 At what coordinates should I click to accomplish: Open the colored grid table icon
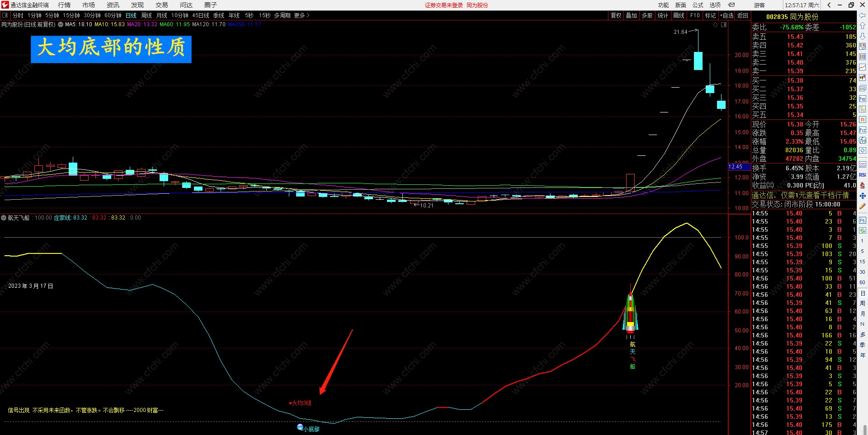(863, 56)
